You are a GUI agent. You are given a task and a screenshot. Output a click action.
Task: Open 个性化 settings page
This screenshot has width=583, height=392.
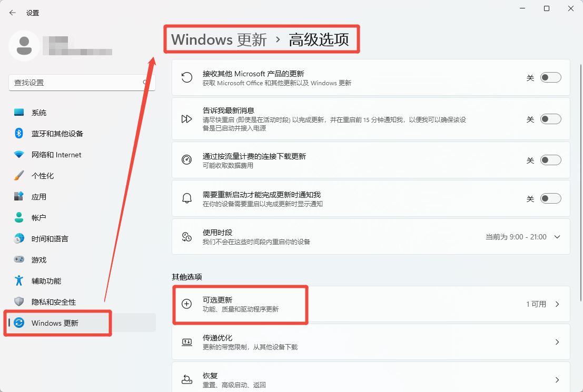click(x=82, y=175)
